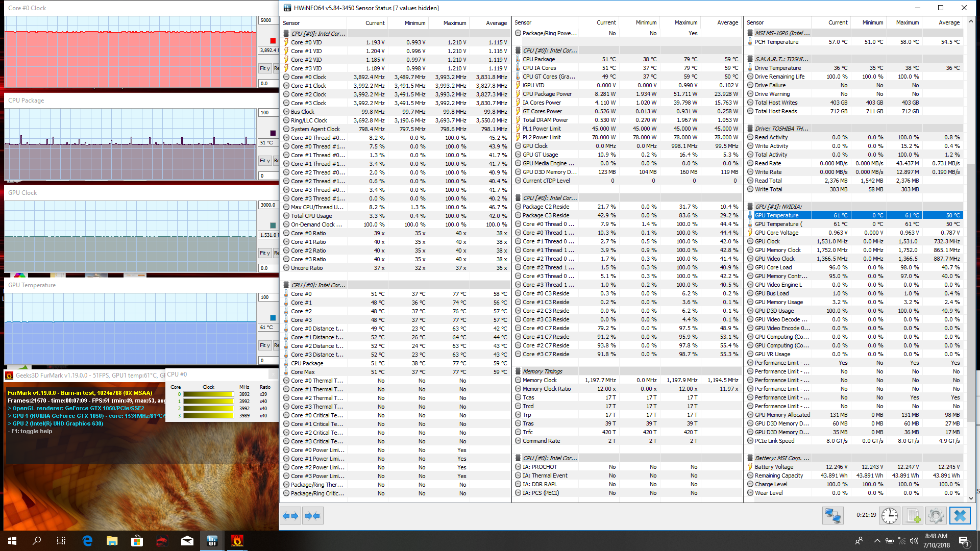Open the MSI dragon app on the taskbar
980x551 pixels.
[162, 541]
